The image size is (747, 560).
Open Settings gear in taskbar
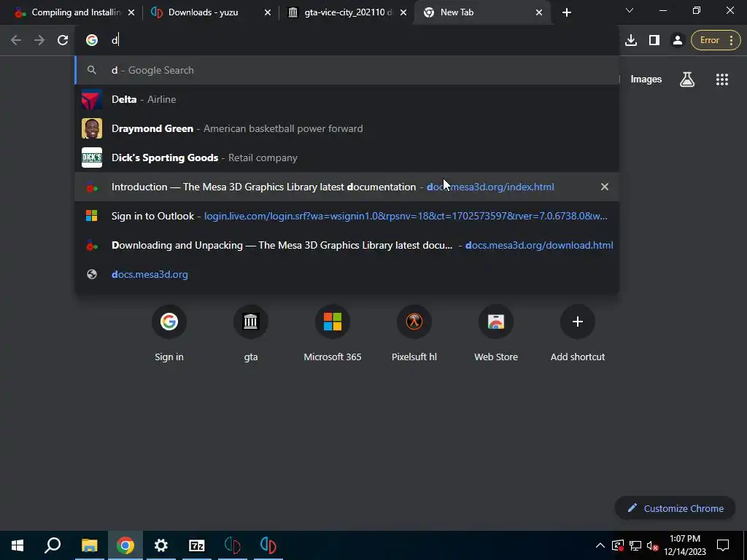(x=161, y=545)
